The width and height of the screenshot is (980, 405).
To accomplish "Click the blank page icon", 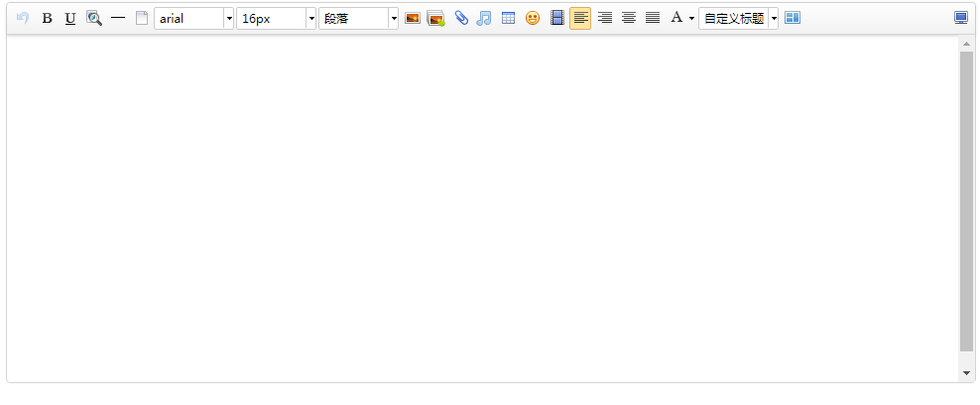I will coord(142,18).
